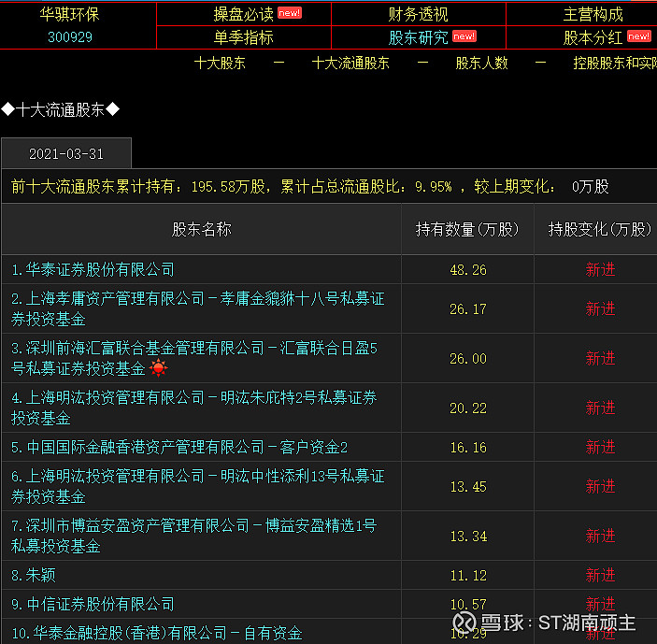Open shareholder 明汯中性添利13号私募基金
This screenshot has width=657, height=644.
tap(198, 486)
